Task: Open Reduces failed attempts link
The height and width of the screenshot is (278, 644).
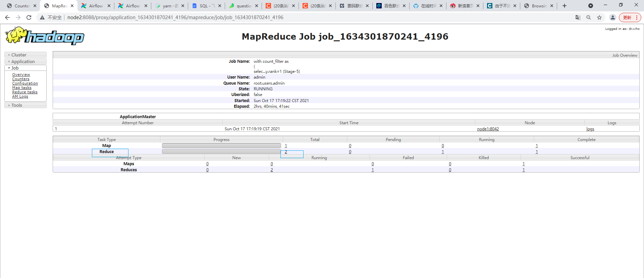Action: tap(373, 170)
